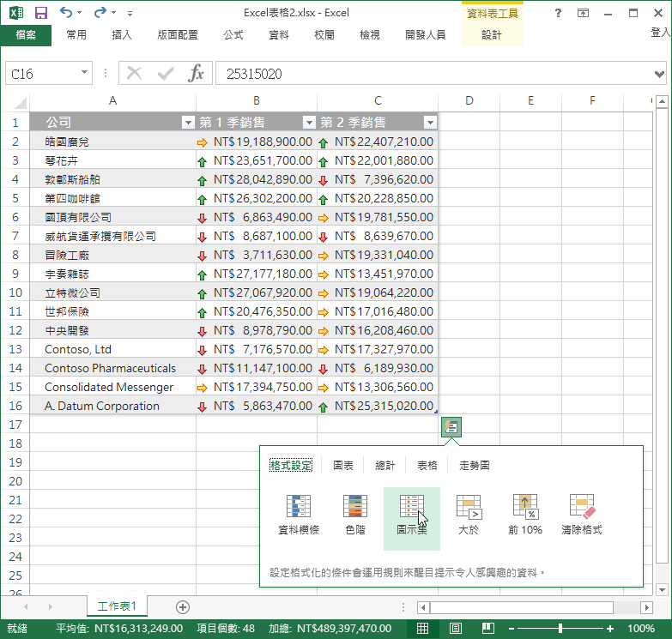Click the Enter checkmark icon in formula bar
Image resolution: width=672 pixels, height=639 pixels.
coord(166,73)
